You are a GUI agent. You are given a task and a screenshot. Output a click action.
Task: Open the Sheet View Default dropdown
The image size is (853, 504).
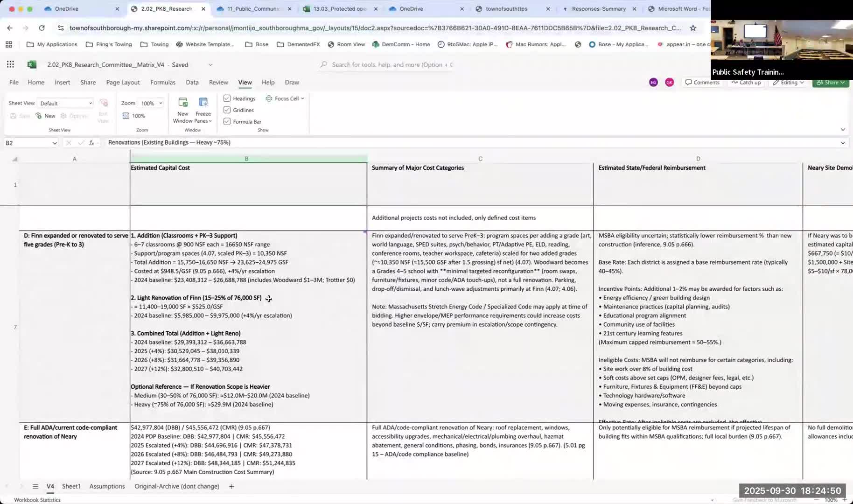point(65,103)
